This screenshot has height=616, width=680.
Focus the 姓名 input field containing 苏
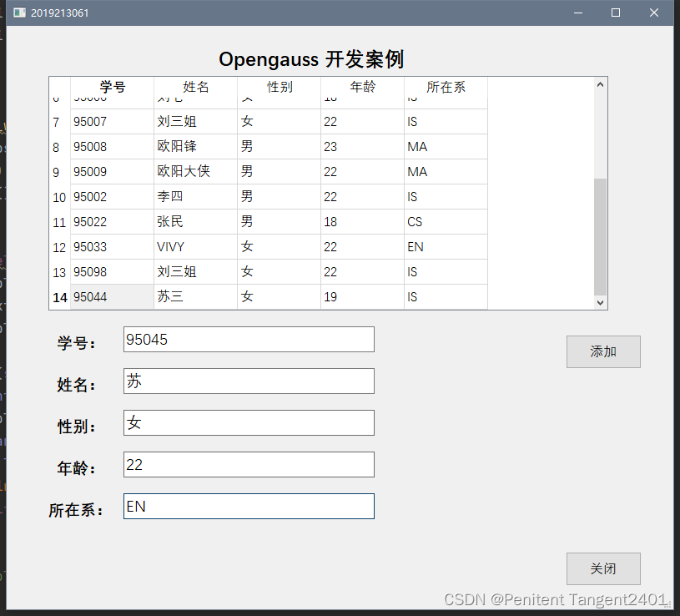coord(249,381)
